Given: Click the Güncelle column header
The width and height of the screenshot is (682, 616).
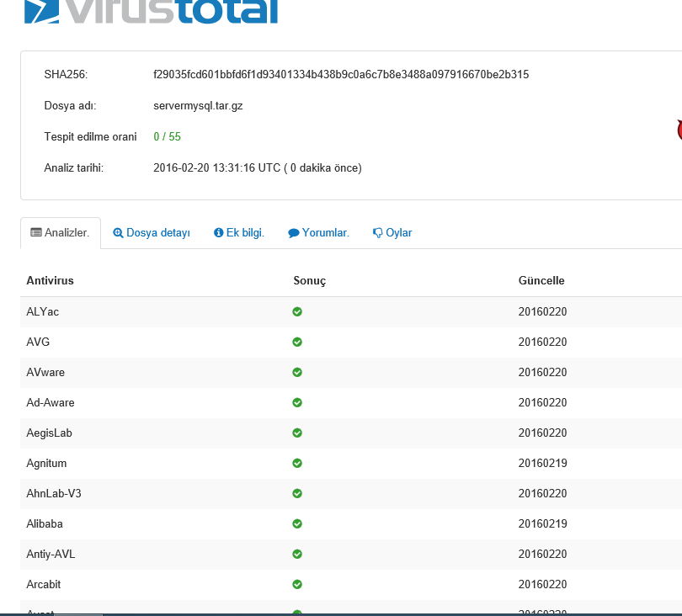Looking at the screenshot, I should click(541, 280).
